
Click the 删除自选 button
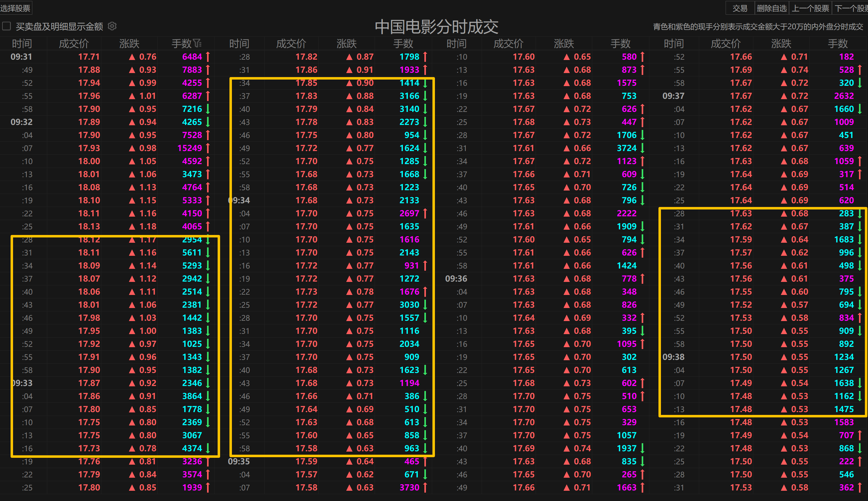point(771,8)
